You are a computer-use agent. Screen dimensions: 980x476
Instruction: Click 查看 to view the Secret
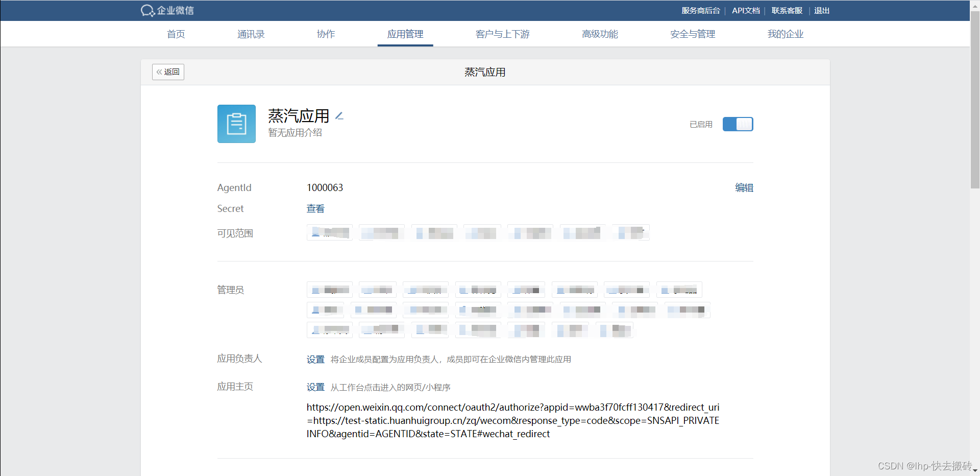pyautogui.click(x=315, y=208)
